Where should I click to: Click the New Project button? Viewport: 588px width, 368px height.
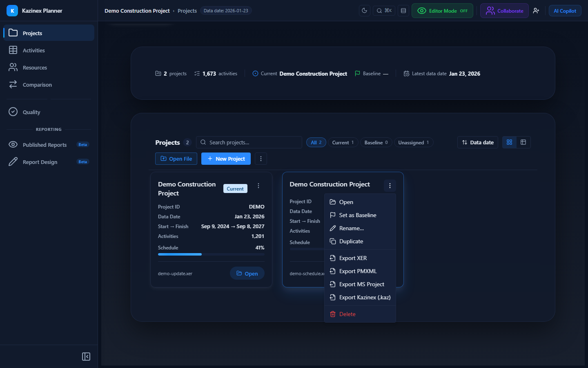click(226, 159)
